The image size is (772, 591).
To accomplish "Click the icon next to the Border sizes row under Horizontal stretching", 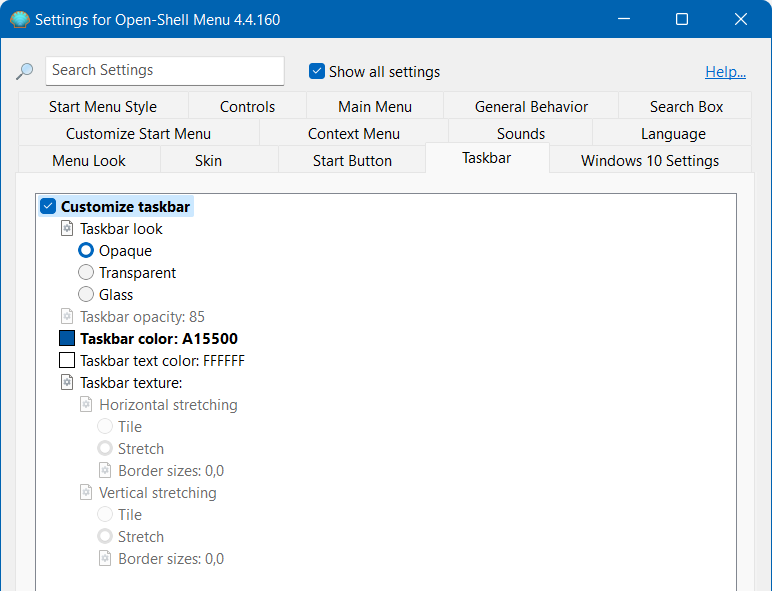I will [x=105, y=471].
